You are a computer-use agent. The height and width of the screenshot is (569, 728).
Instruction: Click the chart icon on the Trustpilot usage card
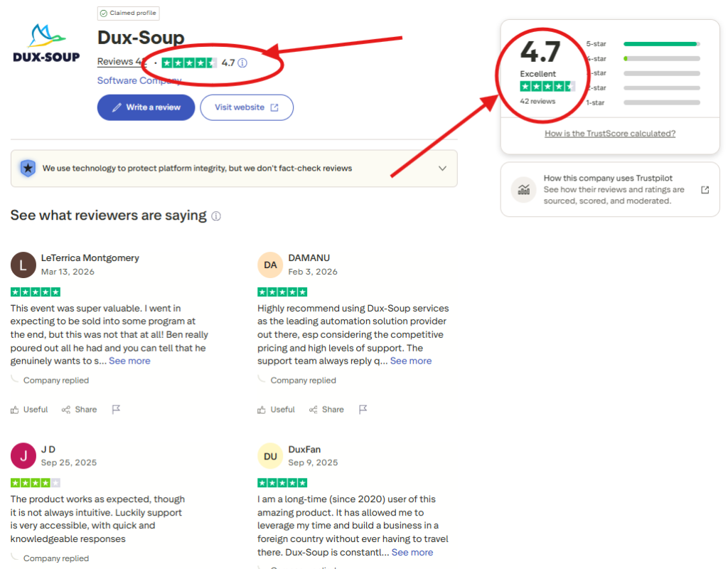point(523,189)
